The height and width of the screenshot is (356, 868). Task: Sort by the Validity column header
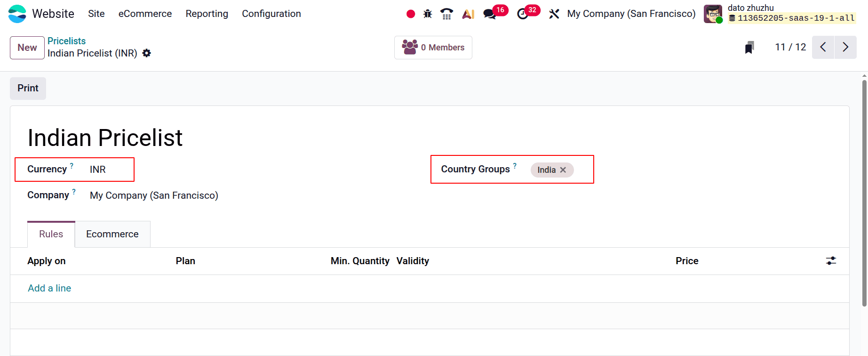[x=413, y=261]
